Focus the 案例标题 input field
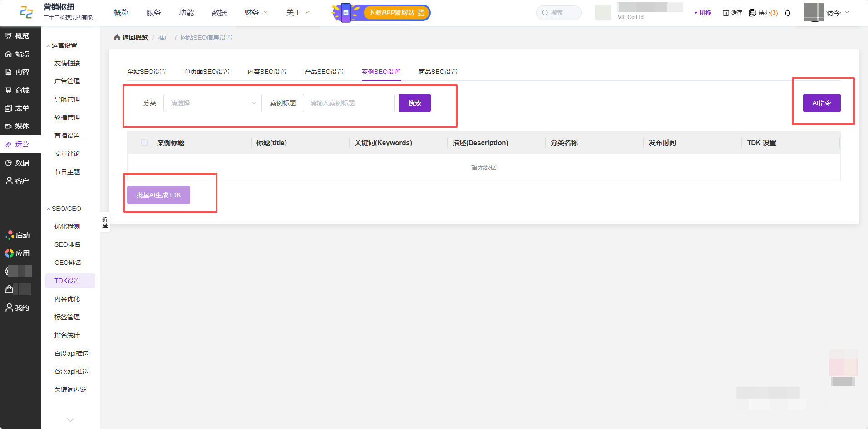868x429 pixels. click(349, 103)
